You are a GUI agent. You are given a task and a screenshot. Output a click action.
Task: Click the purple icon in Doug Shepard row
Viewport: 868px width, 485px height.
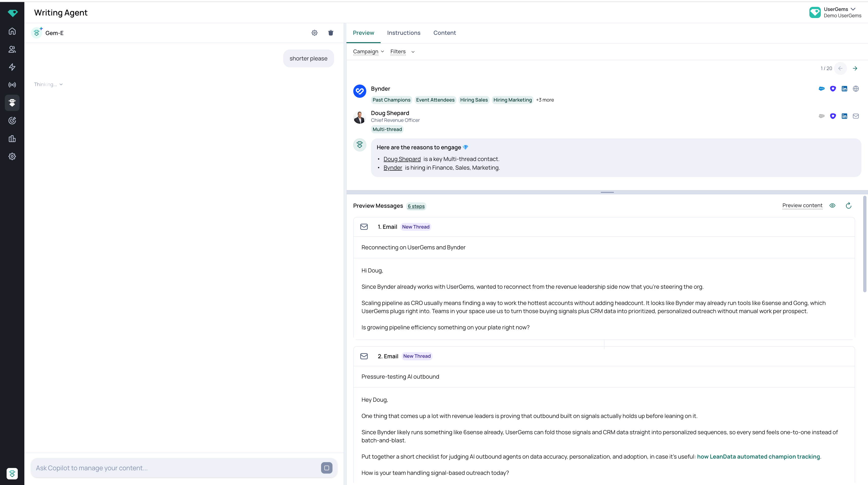[x=833, y=116]
